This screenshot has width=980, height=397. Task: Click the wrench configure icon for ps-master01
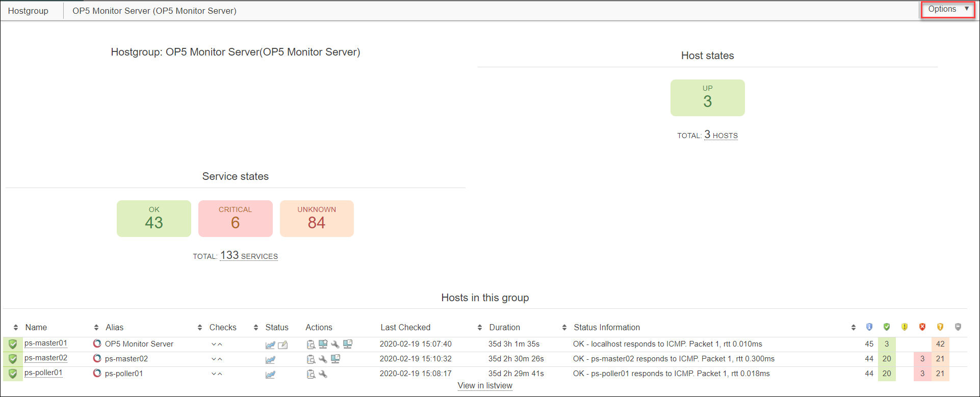tap(335, 345)
